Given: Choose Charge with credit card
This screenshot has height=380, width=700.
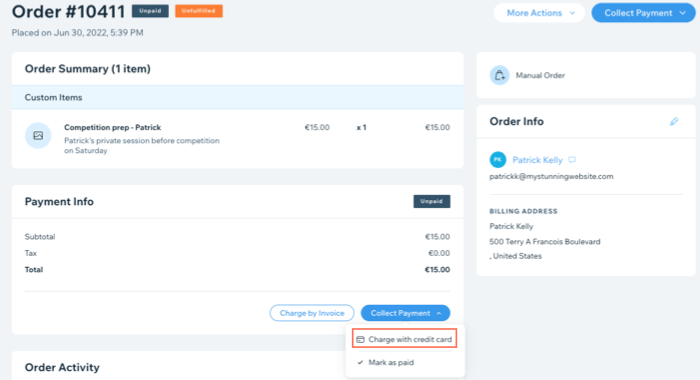Looking at the screenshot, I should tap(404, 339).
